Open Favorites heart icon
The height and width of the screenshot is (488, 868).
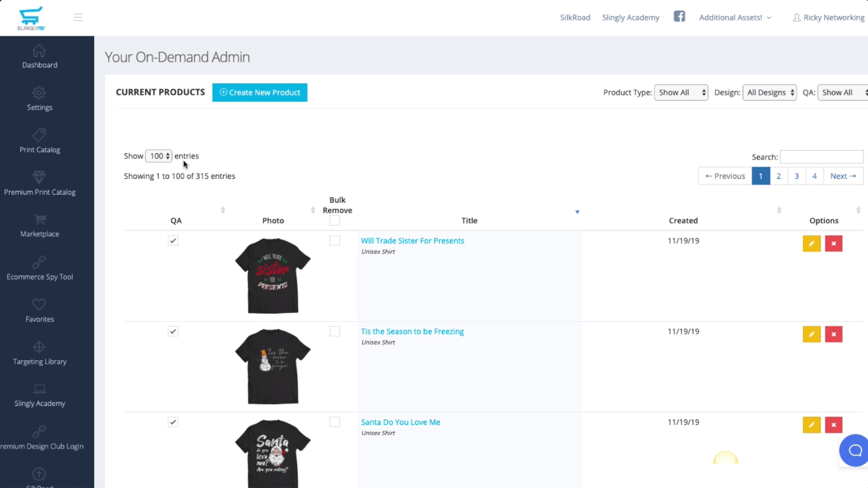(x=39, y=304)
